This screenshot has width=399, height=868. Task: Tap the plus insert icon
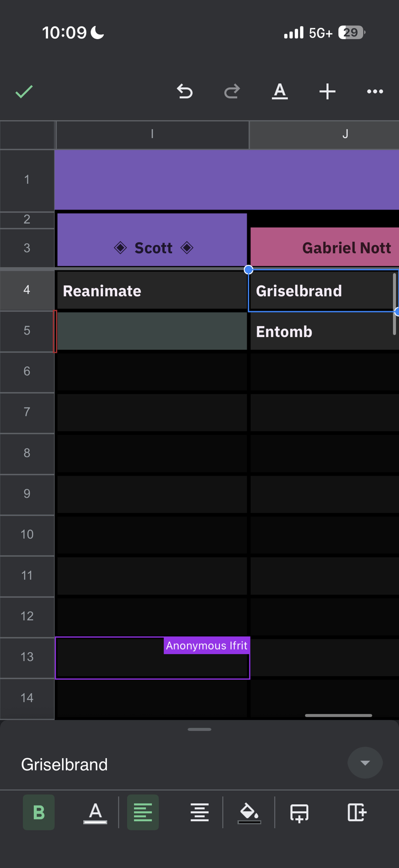click(x=327, y=92)
